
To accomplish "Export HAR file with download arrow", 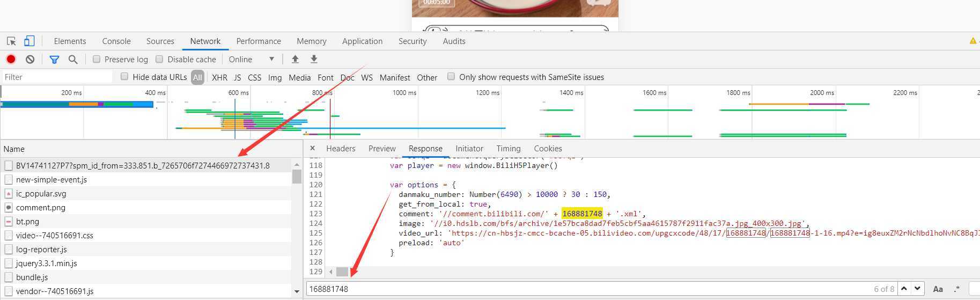I will (x=314, y=59).
